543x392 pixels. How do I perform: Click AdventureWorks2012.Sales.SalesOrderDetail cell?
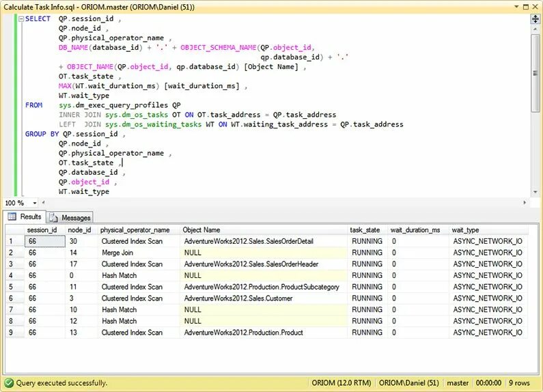pyautogui.click(x=264, y=241)
